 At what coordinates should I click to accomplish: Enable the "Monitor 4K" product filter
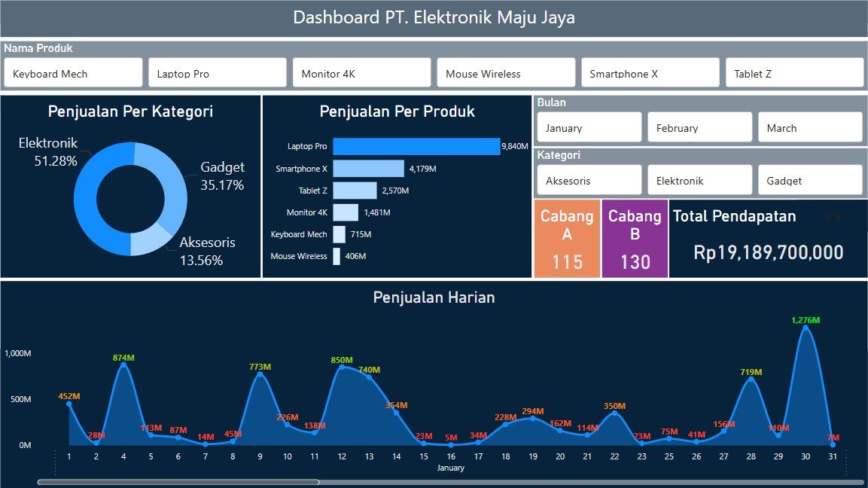coord(361,72)
